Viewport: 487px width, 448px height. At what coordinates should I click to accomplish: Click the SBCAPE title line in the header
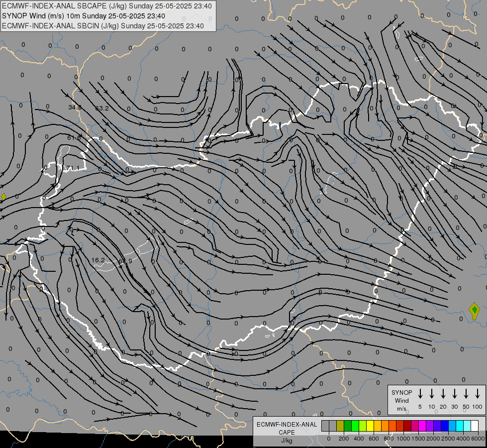(x=107, y=6)
